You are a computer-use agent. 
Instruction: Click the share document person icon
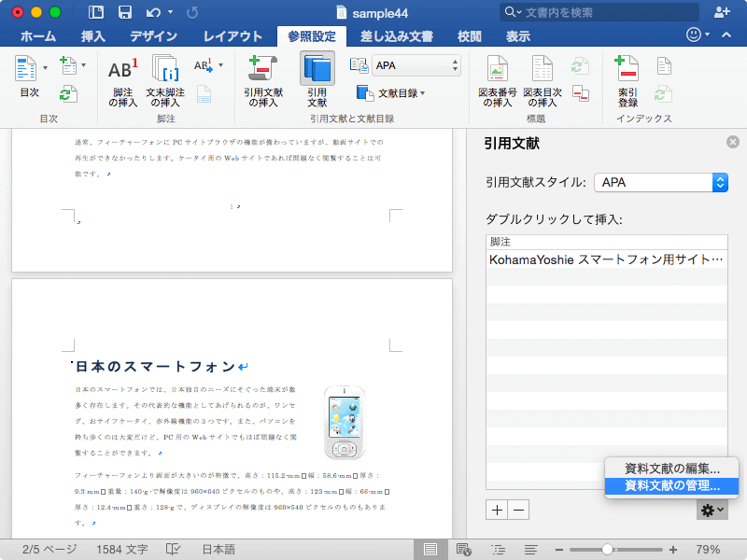(x=722, y=12)
